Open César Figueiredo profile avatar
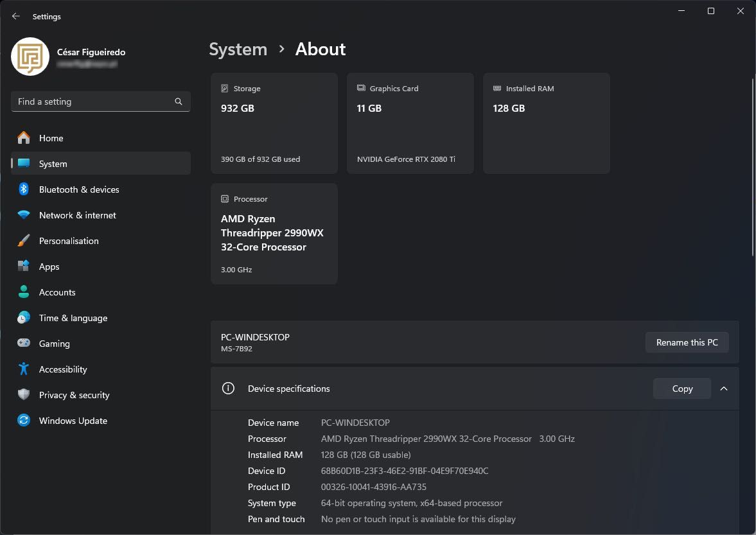This screenshot has width=756, height=535. [30, 57]
